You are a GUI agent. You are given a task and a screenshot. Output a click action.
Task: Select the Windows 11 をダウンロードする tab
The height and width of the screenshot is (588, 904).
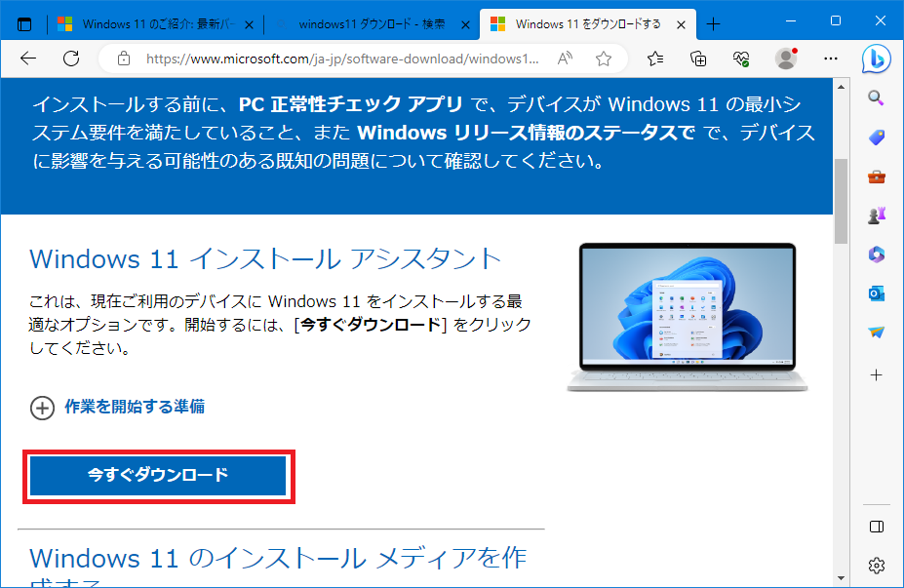pos(588,24)
